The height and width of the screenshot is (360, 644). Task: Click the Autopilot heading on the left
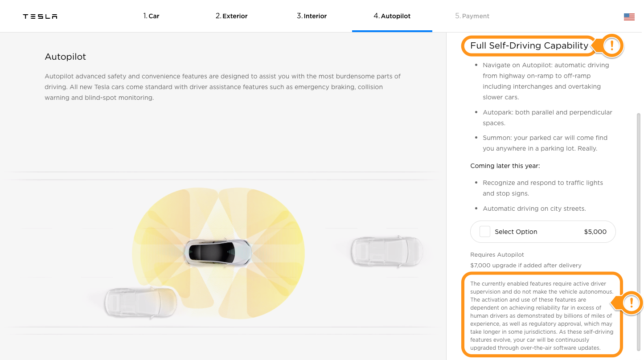(65, 57)
